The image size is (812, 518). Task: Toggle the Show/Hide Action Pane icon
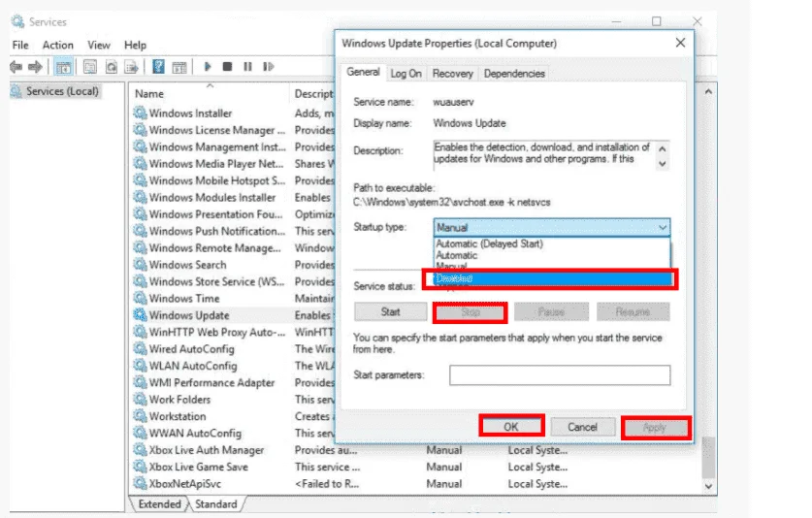[179, 67]
